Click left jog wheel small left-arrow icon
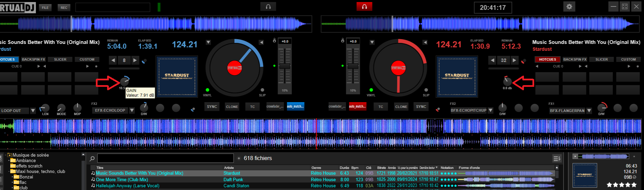The image size is (644, 190). 261,42
